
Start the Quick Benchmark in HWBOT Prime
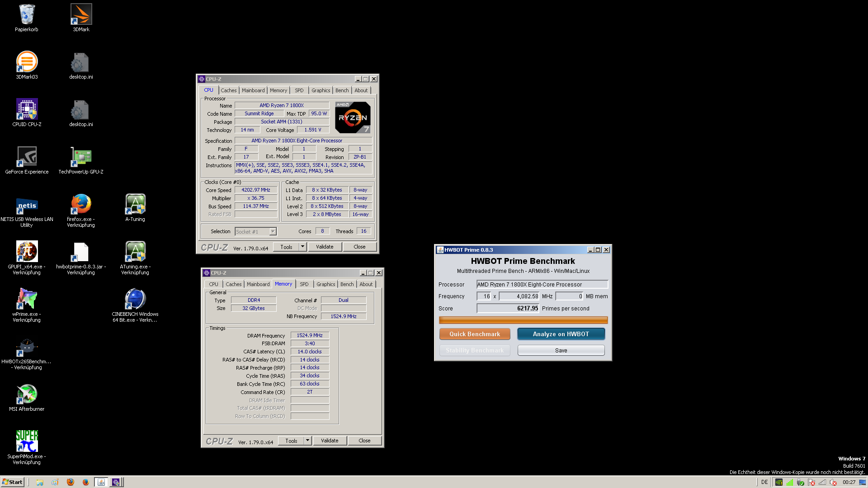[x=475, y=334]
